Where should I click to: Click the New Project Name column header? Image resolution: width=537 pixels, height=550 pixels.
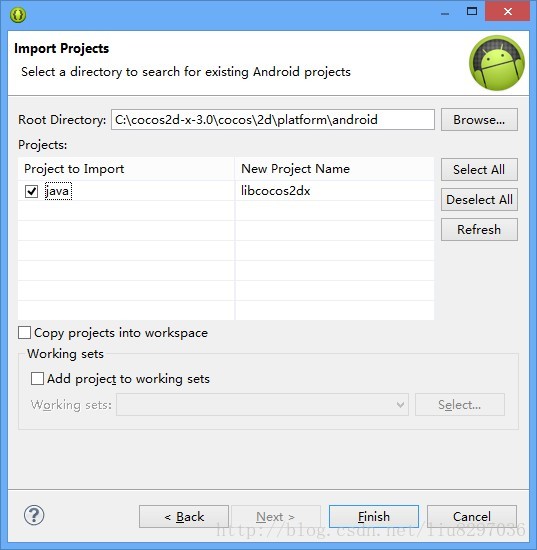click(x=334, y=169)
